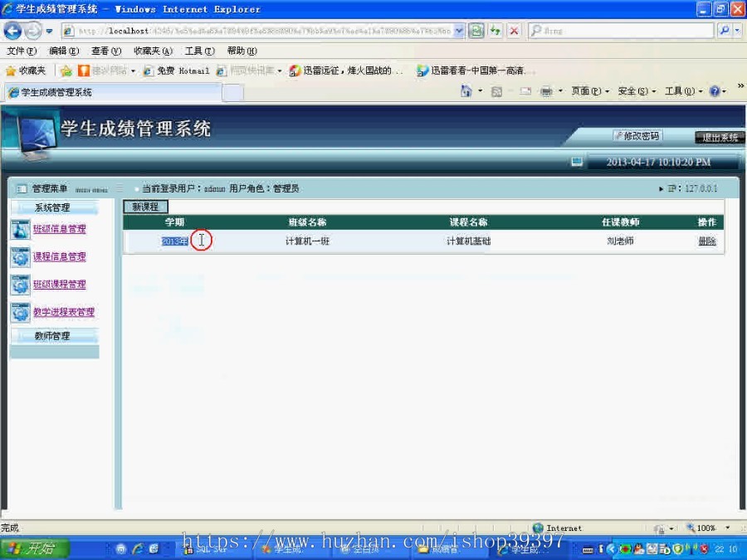This screenshot has height=560, width=747.
Task: Open the 帮助(H) menu
Action: (242, 51)
